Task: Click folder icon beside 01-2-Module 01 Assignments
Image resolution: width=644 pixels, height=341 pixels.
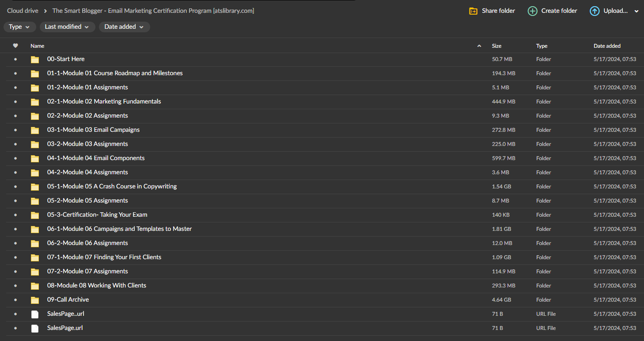Action: [x=35, y=88]
